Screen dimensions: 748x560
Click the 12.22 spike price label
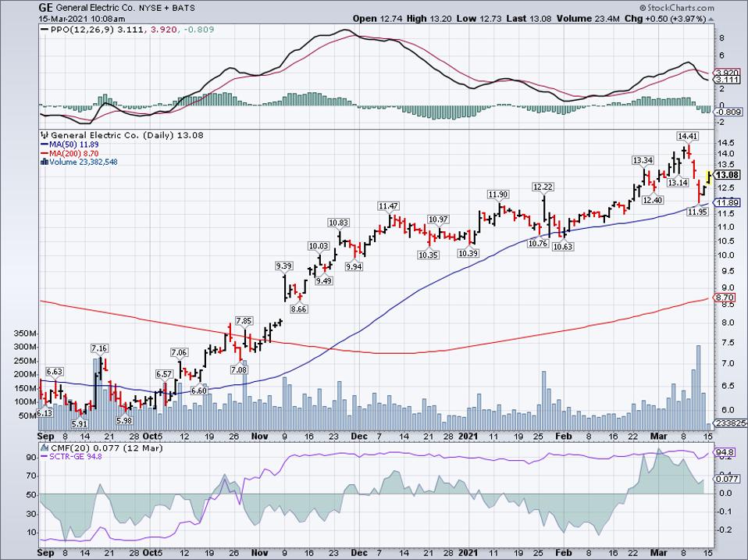(x=543, y=187)
